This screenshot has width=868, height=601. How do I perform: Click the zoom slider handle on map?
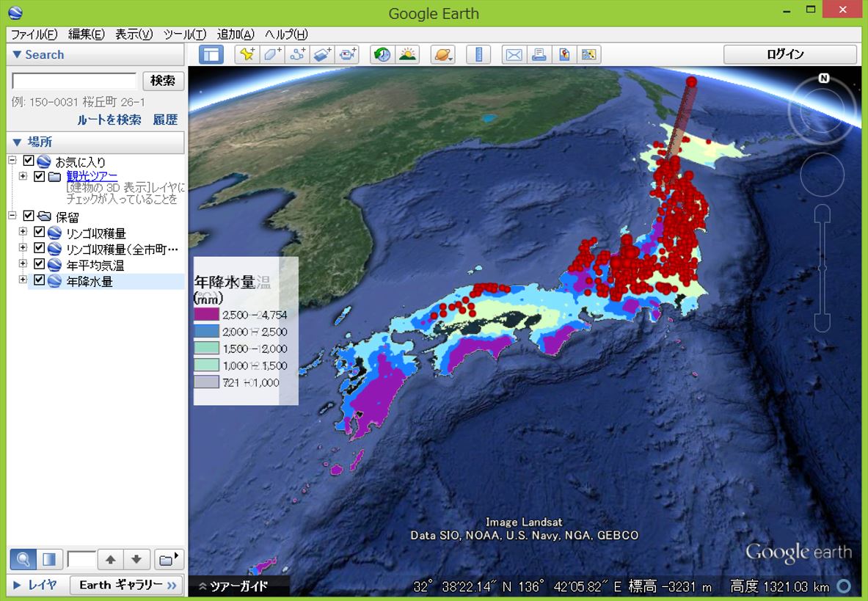tap(823, 268)
